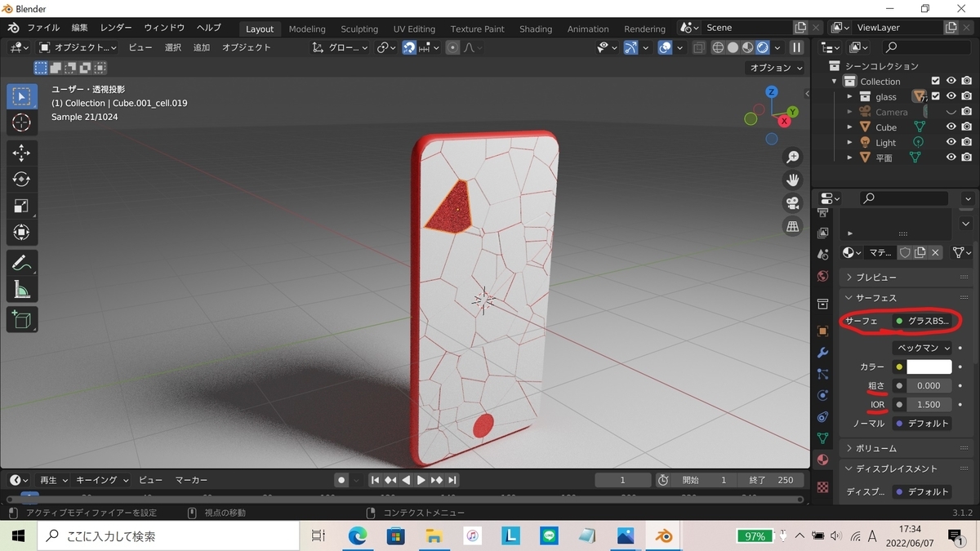Toggle proportional editing
980x551 pixels.
click(x=453, y=47)
